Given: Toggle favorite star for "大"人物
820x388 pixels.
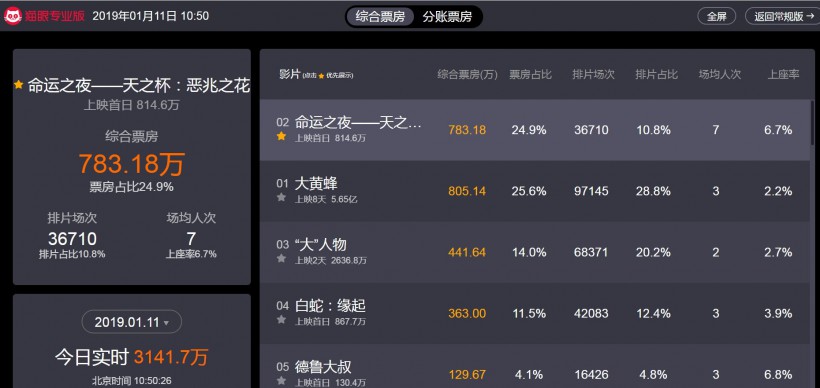Looking at the screenshot, I should click(x=281, y=258).
